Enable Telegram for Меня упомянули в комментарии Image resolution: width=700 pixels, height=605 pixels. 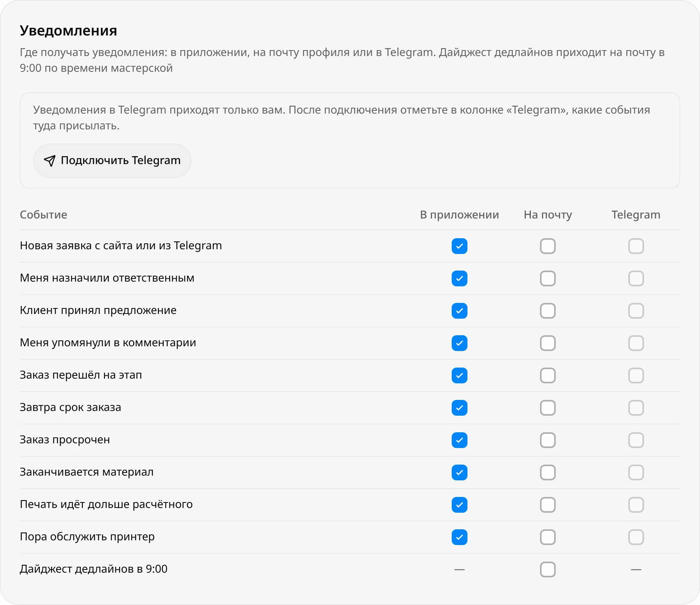(636, 343)
